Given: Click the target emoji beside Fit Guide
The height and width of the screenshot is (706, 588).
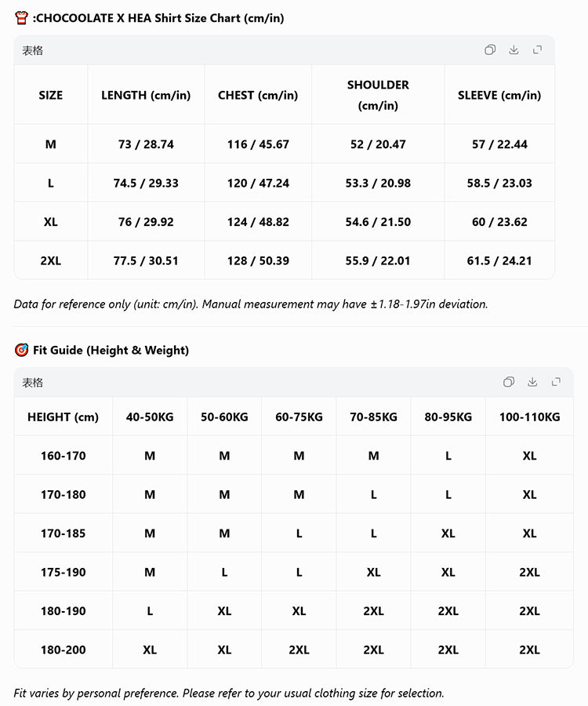Looking at the screenshot, I should (x=21, y=350).
